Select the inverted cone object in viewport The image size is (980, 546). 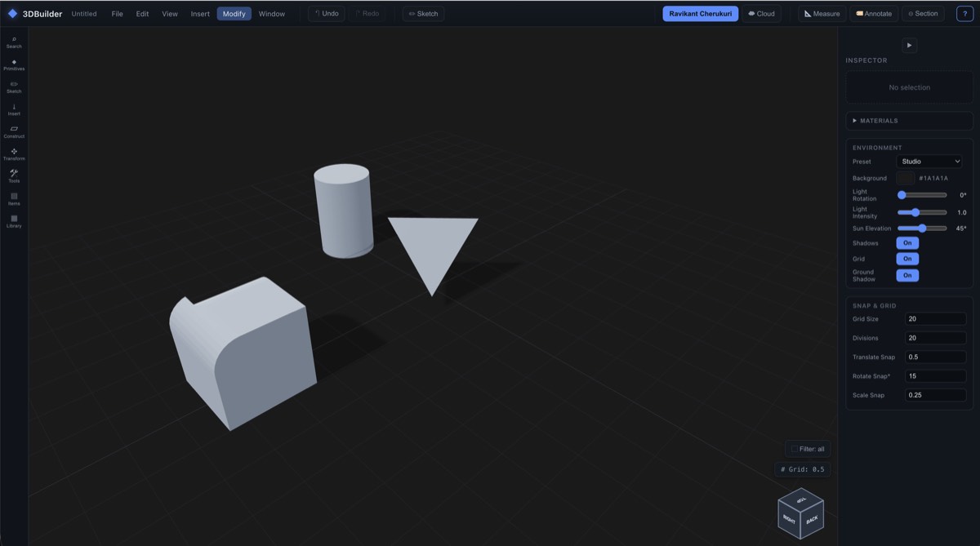(433, 255)
